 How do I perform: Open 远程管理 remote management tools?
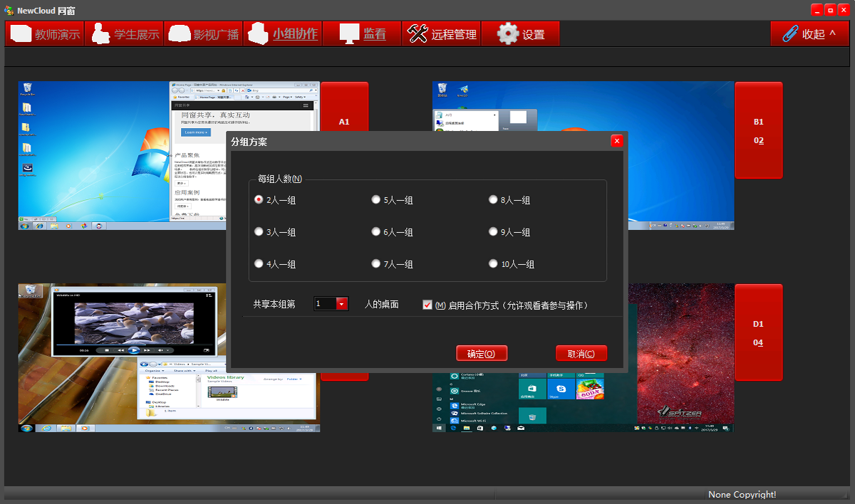coord(441,33)
